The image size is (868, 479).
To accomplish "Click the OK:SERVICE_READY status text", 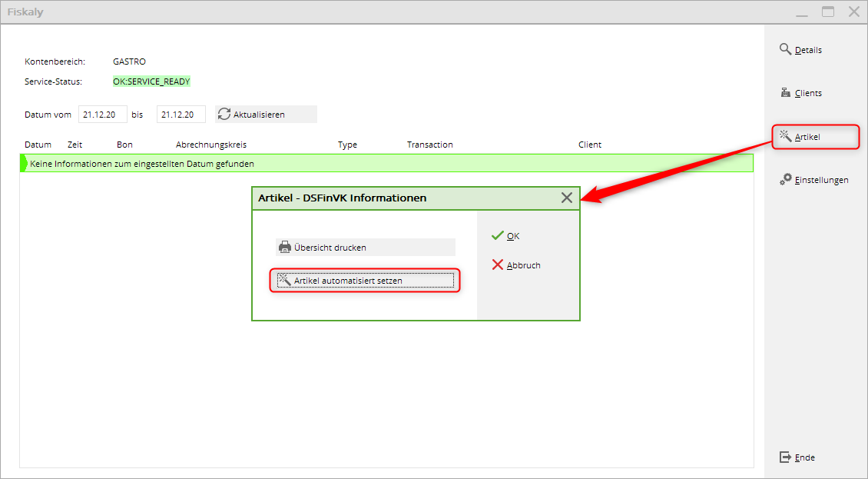I will pos(151,81).
